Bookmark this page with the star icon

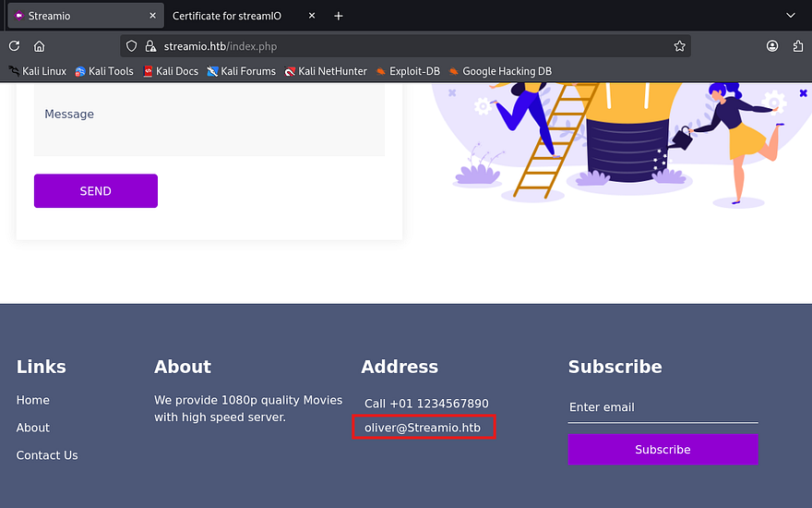click(679, 46)
